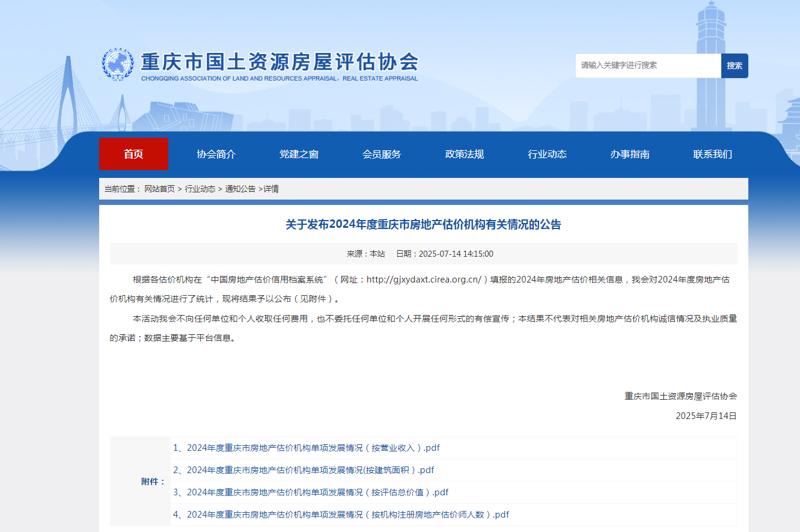Click 通知公告 breadcrumb link
The height and width of the screenshot is (532, 800).
(x=240, y=189)
